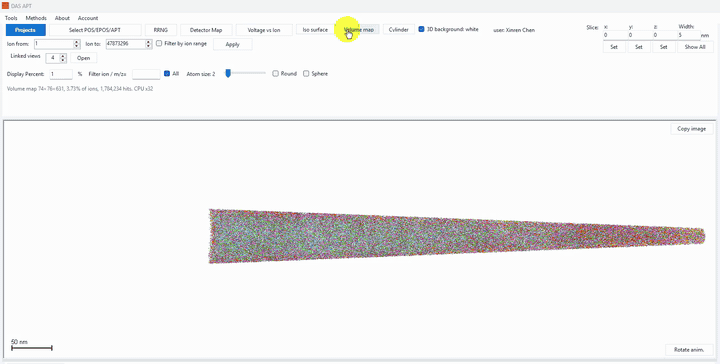Decrement the Ion from spinner down arrow

[x=77, y=46]
